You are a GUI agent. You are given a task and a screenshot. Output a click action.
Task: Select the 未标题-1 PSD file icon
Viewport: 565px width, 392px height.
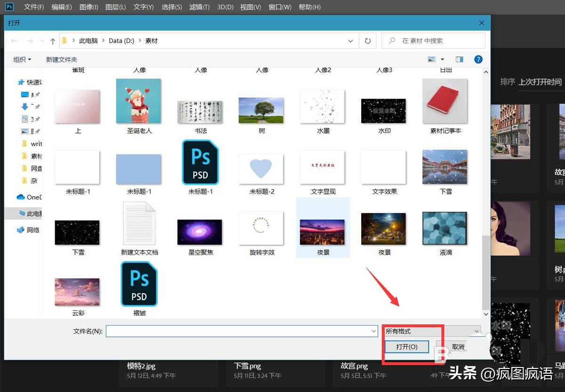[x=200, y=162]
